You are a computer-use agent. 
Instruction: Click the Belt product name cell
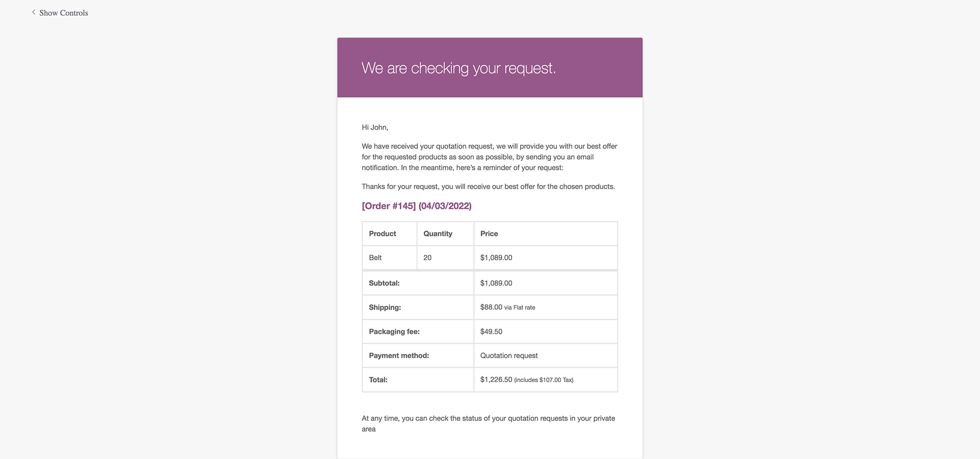pyautogui.click(x=375, y=258)
